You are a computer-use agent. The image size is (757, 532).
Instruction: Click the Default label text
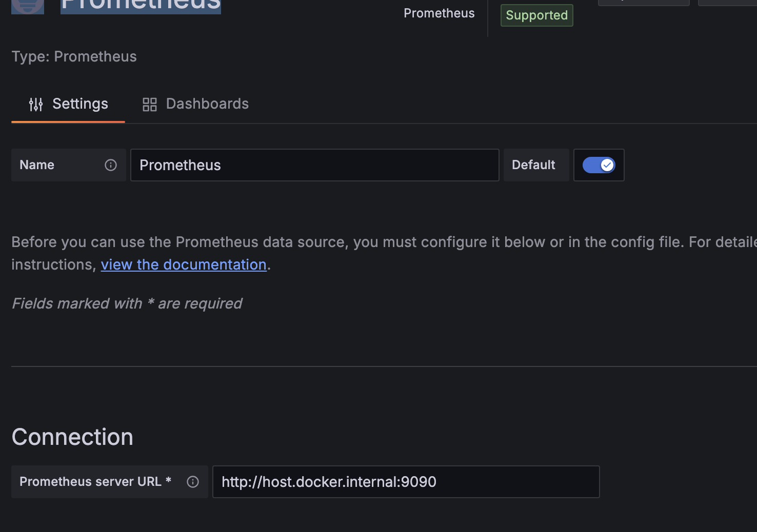pos(533,165)
